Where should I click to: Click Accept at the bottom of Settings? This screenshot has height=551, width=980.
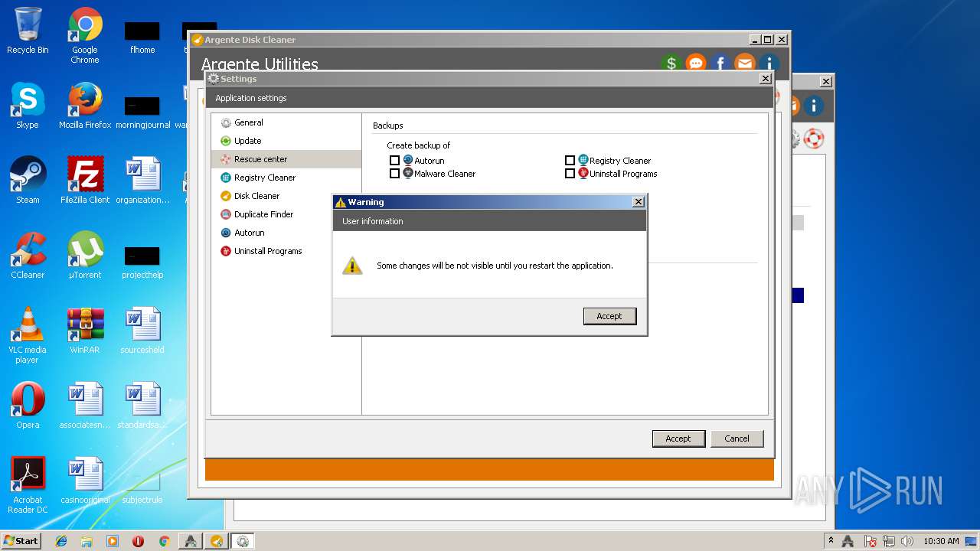point(678,439)
